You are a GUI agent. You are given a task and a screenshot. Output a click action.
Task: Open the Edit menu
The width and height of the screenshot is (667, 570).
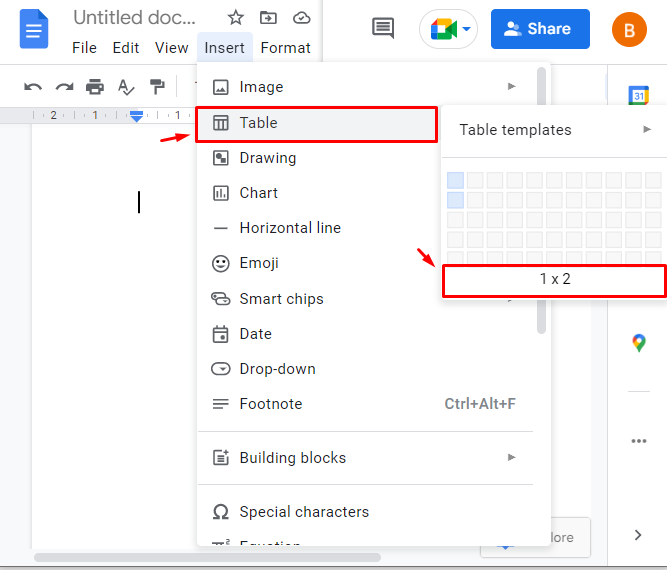pyautogui.click(x=125, y=48)
